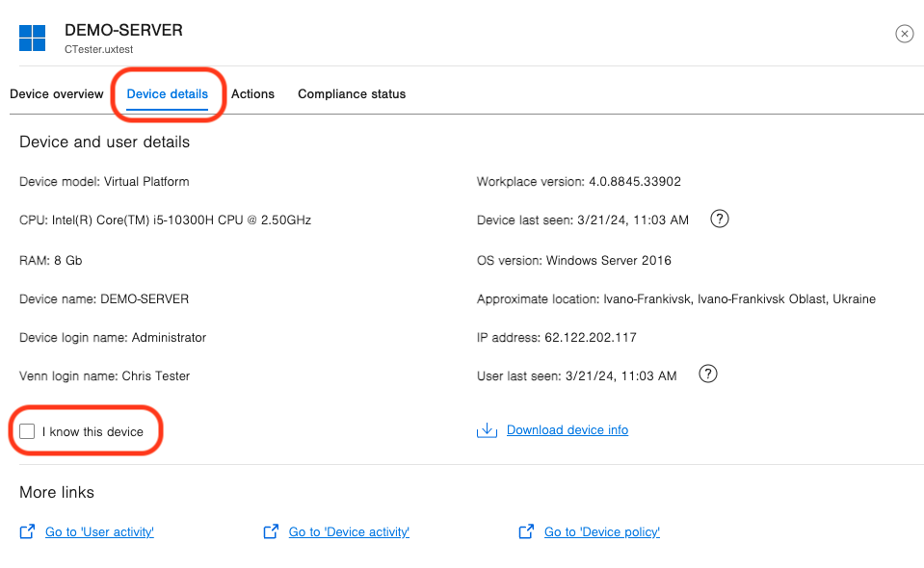Image resolution: width=924 pixels, height=568 pixels.
Task: Click the download arrow icon
Action: (487, 430)
